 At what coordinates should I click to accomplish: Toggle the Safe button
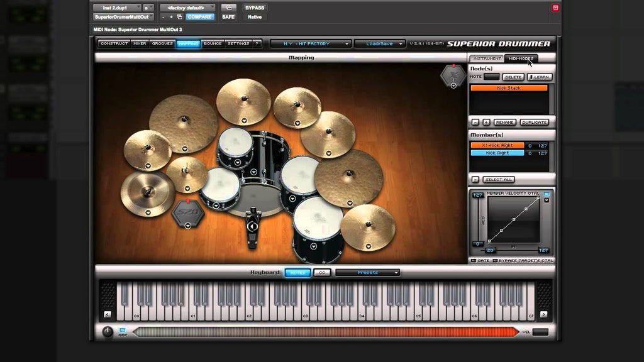[228, 17]
